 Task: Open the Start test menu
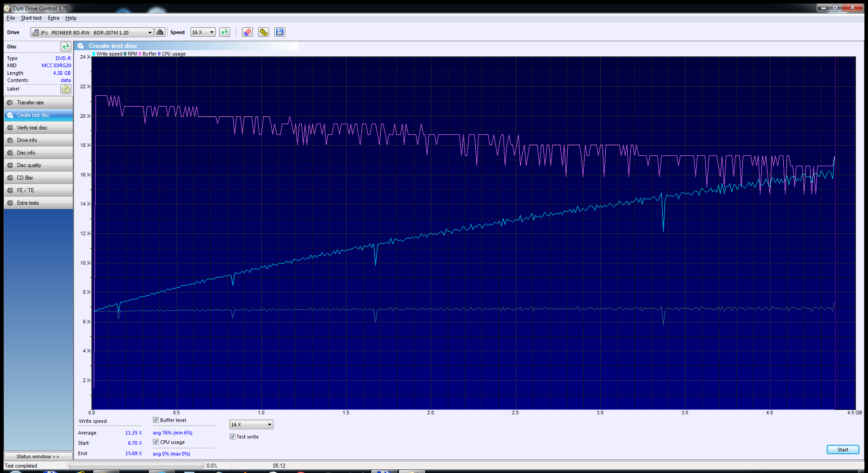[31, 18]
